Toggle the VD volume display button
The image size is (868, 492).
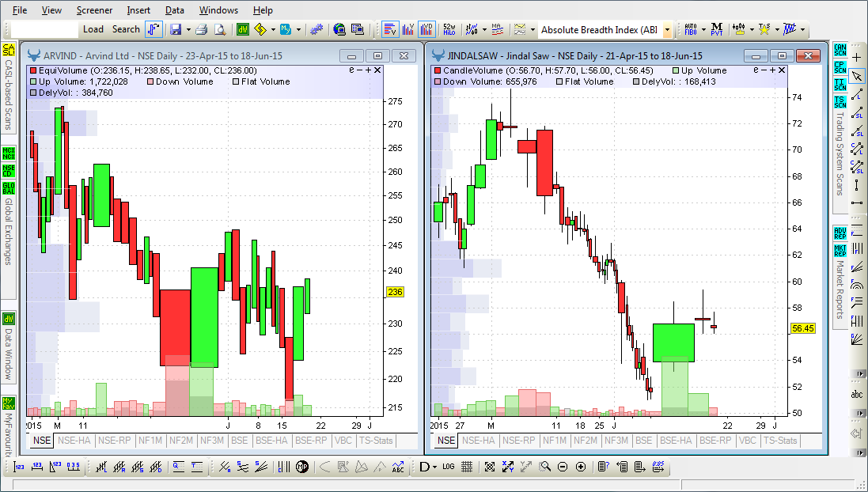click(x=426, y=29)
